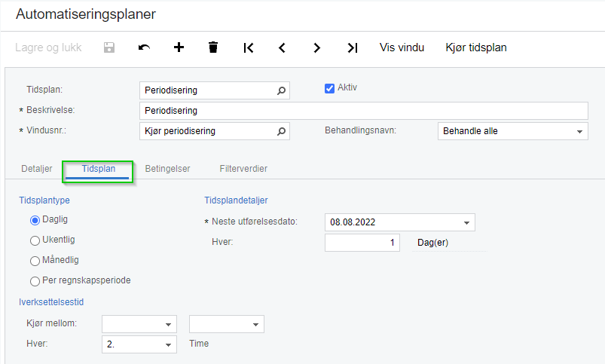
Task: Click the Dag(er) unit label
Action: tap(433, 243)
